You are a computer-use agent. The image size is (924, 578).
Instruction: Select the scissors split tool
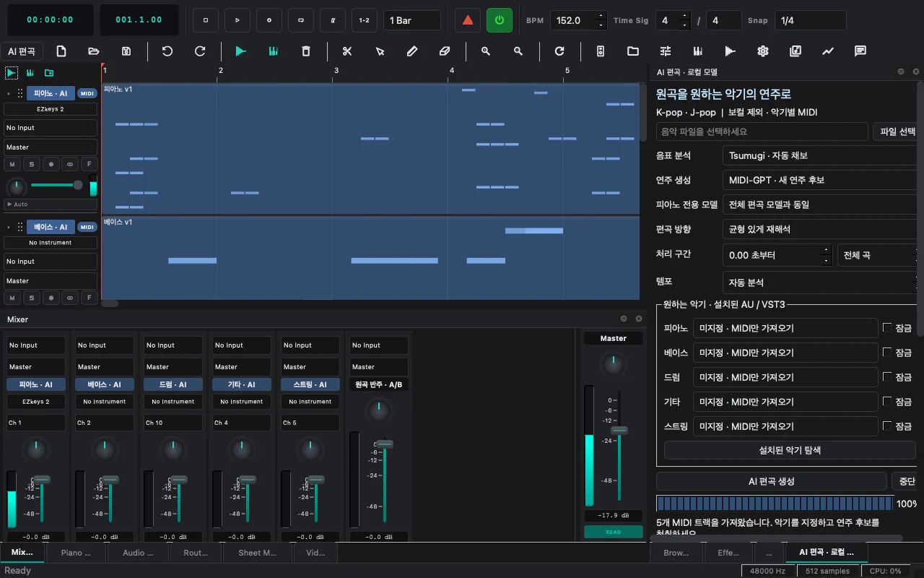click(347, 51)
